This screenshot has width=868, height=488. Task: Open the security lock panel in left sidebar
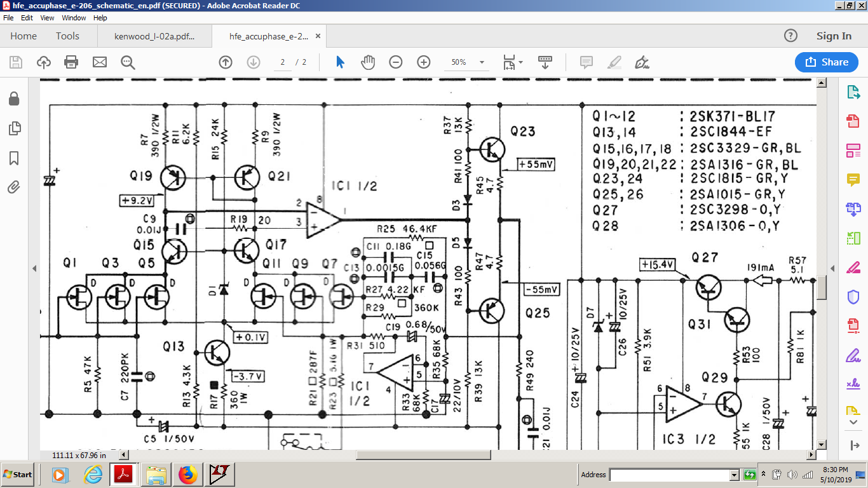13,98
